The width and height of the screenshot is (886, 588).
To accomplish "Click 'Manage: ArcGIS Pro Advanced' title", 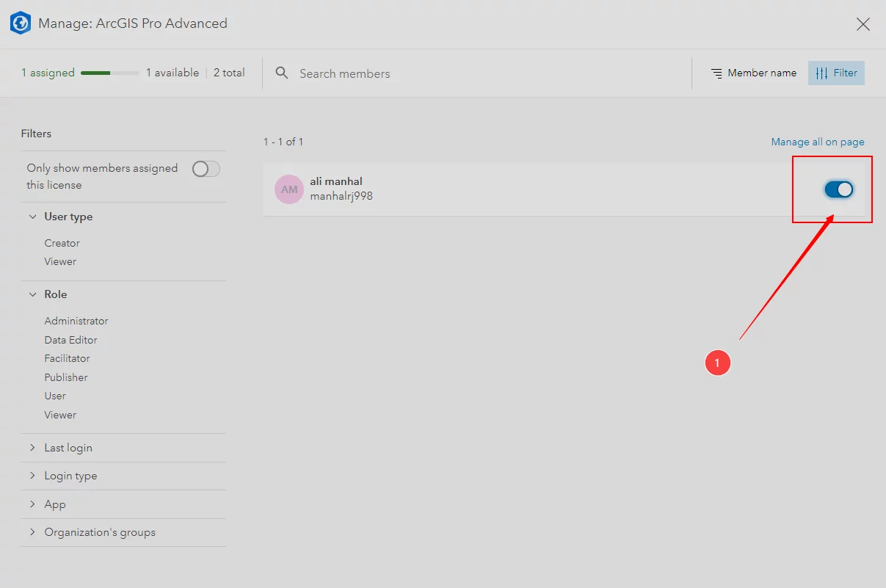I will [x=133, y=23].
